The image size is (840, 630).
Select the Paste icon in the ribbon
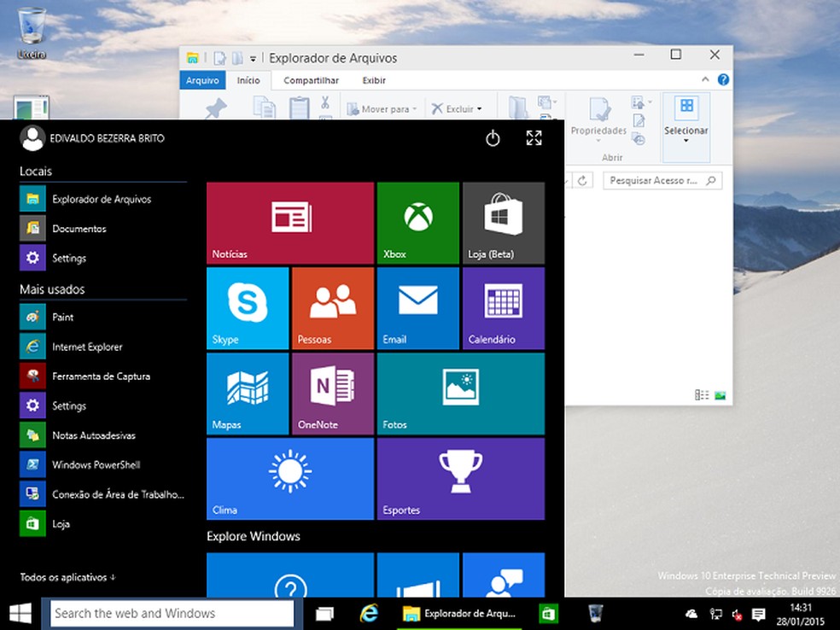pos(297,107)
